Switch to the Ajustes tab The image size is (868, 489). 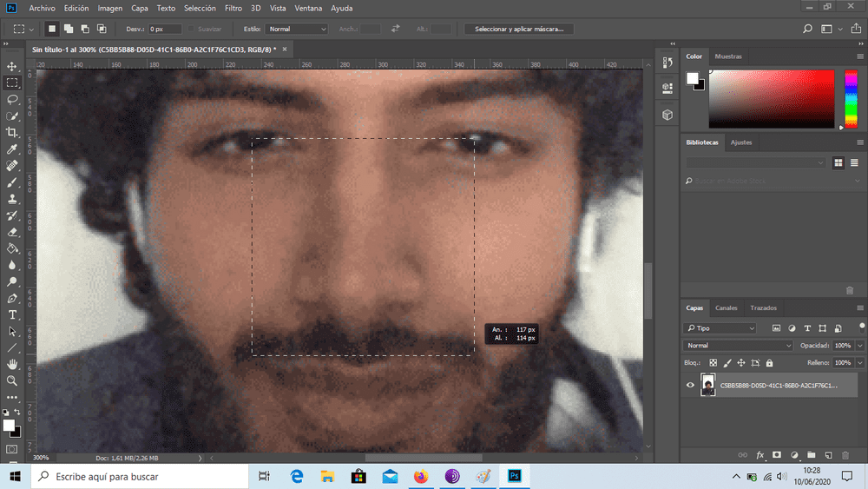tap(740, 142)
